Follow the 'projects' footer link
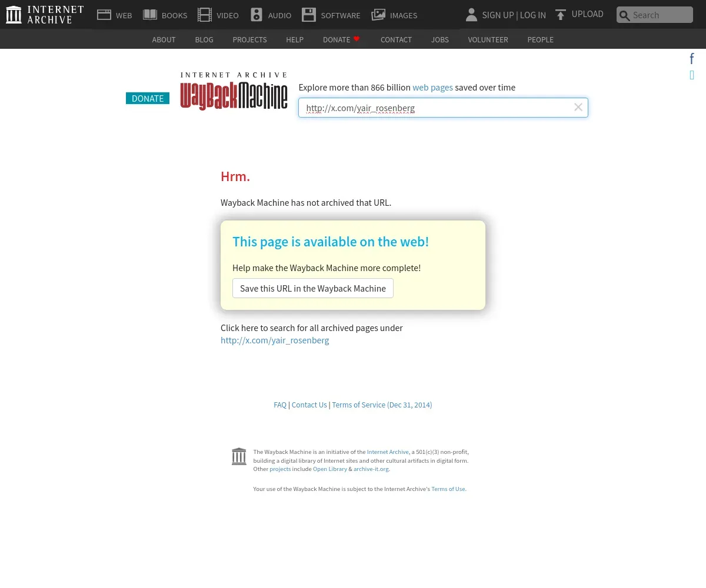The width and height of the screenshot is (706, 588). [280, 469]
